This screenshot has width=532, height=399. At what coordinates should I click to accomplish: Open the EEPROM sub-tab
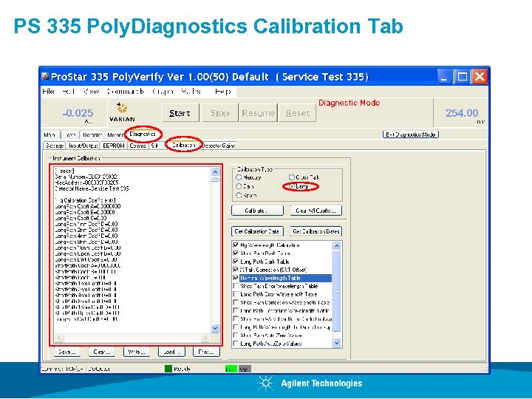pyautogui.click(x=113, y=146)
